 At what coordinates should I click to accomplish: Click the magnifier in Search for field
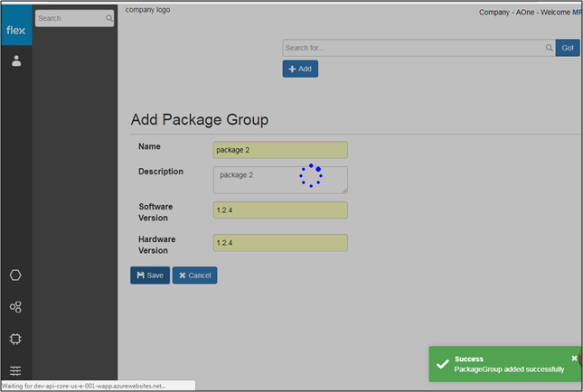[x=549, y=48]
